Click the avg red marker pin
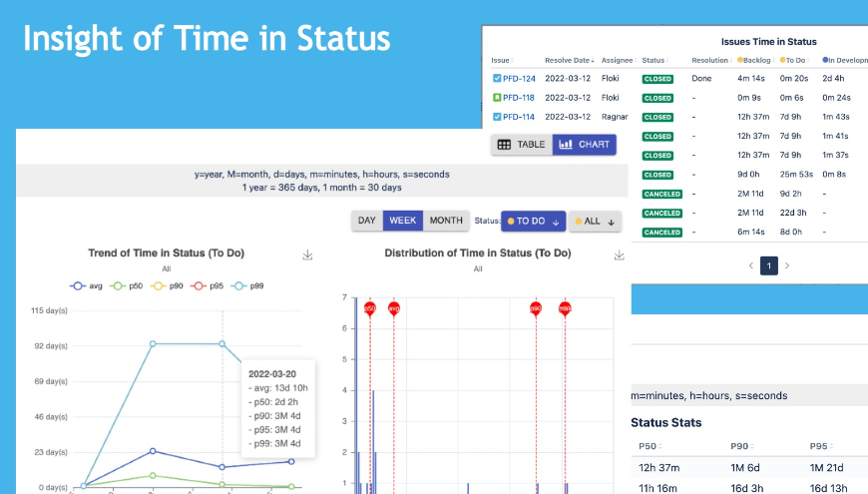 [393, 308]
